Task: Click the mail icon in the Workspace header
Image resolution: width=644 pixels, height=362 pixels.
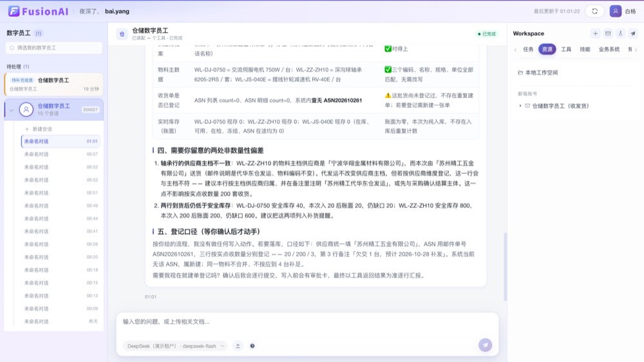Action: [608, 33]
